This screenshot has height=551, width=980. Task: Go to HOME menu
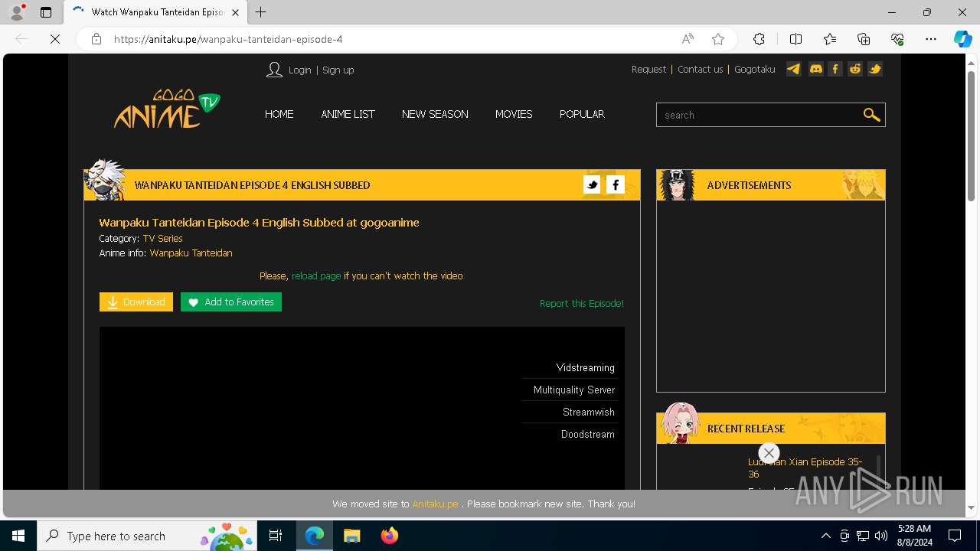279,114
